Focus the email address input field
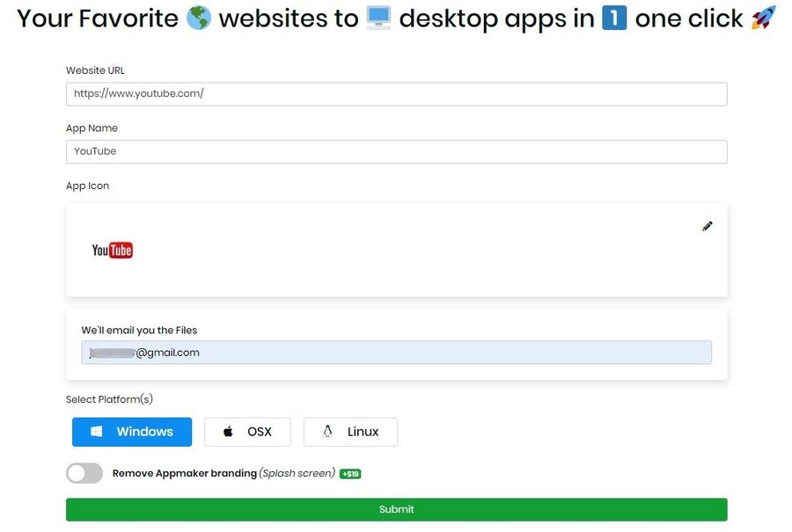This screenshot has height=532, width=792. 397,353
